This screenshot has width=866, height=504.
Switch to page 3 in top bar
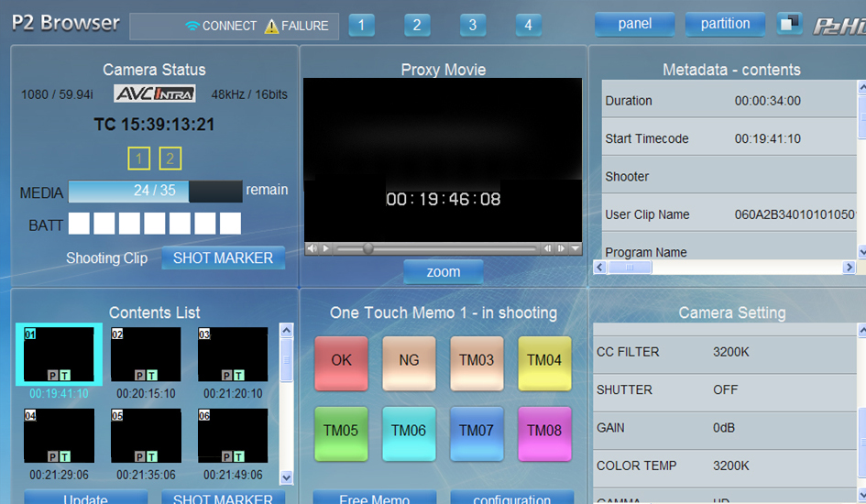pos(472,26)
